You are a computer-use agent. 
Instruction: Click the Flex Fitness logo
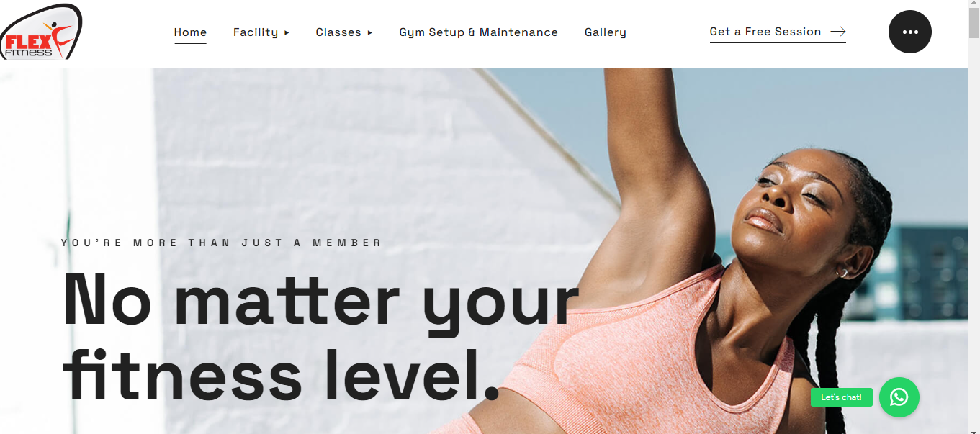41,32
